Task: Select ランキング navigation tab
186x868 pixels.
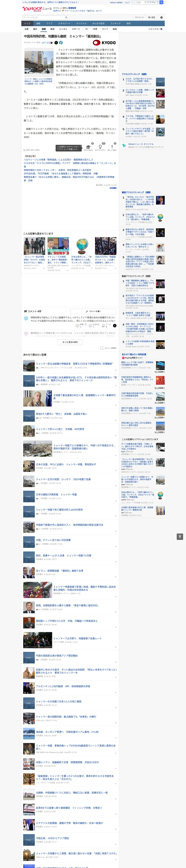Action: [115, 24]
